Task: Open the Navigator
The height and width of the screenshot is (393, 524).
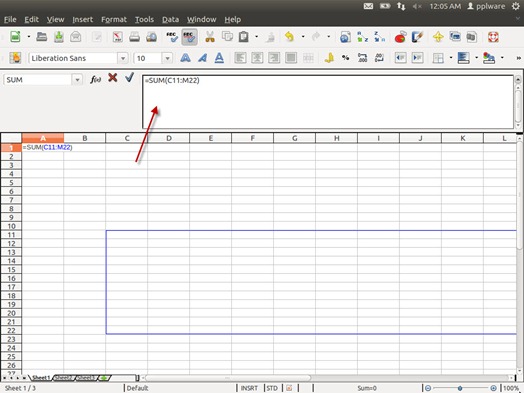Action: tap(438, 37)
